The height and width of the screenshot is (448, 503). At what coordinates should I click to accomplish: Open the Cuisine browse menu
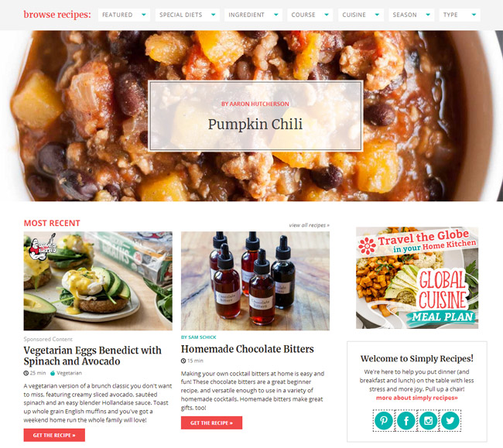click(361, 15)
